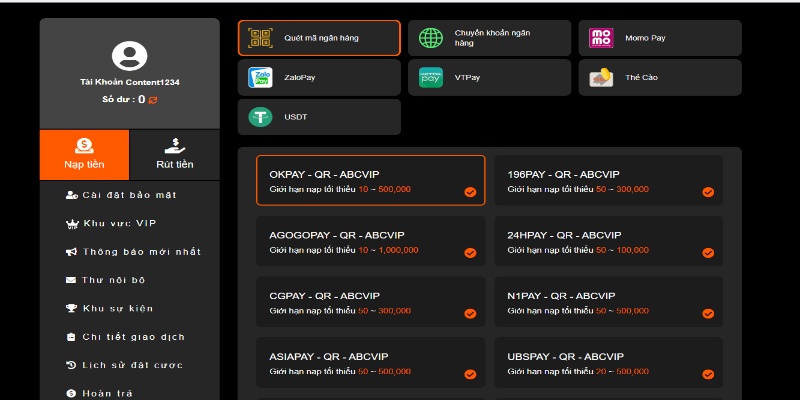Choose ZaloPay payment method
Image resolution: width=800 pixels, height=400 pixels.
319,78
